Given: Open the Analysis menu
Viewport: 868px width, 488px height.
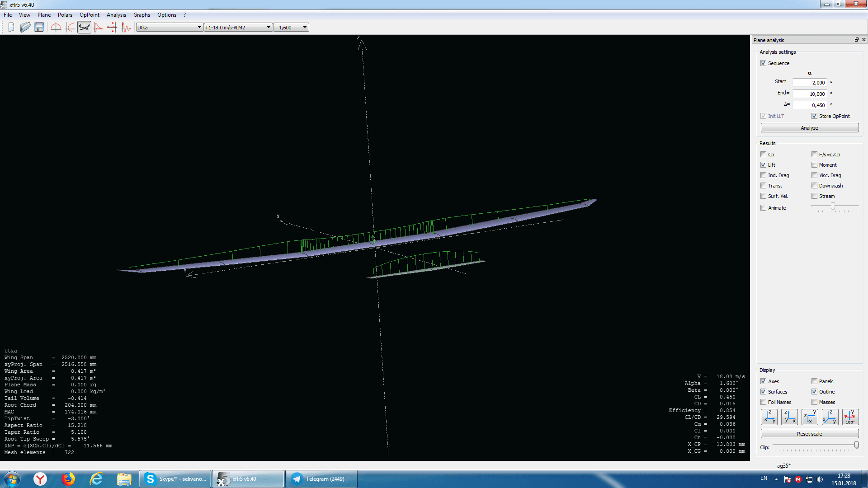Looking at the screenshot, I should click(x=116, y=15).
